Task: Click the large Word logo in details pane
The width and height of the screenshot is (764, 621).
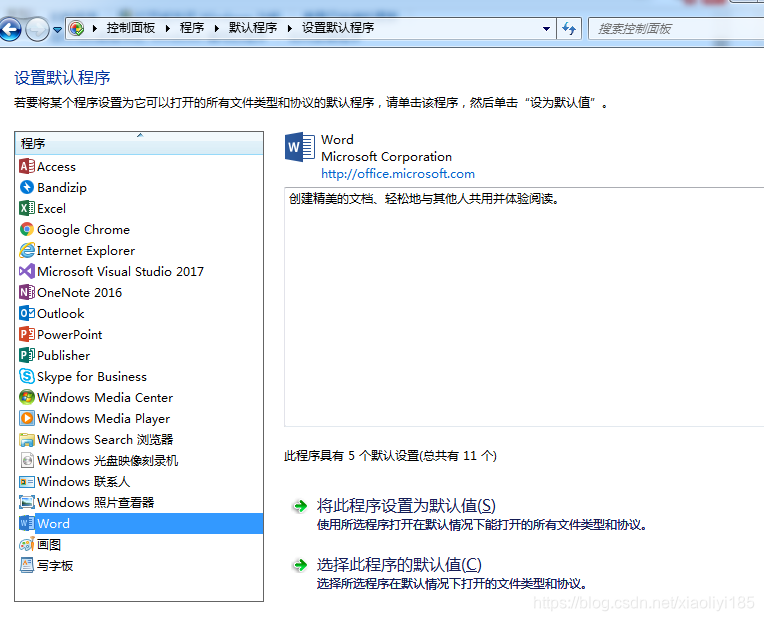Action: [300, 147]
